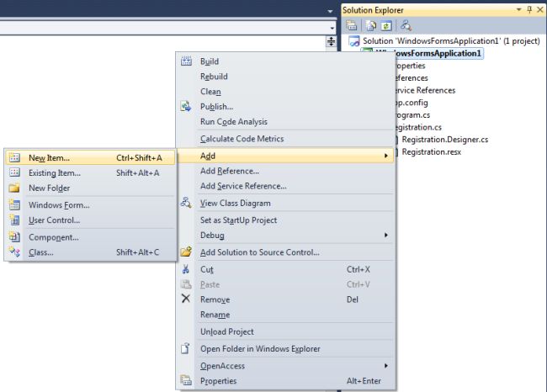Click the class diagram icon beside View Class Diagram

pyautogui.click(x=186, y=203)
